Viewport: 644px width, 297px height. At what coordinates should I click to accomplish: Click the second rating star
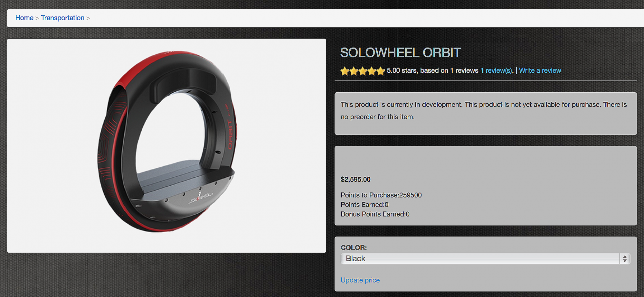354,71
